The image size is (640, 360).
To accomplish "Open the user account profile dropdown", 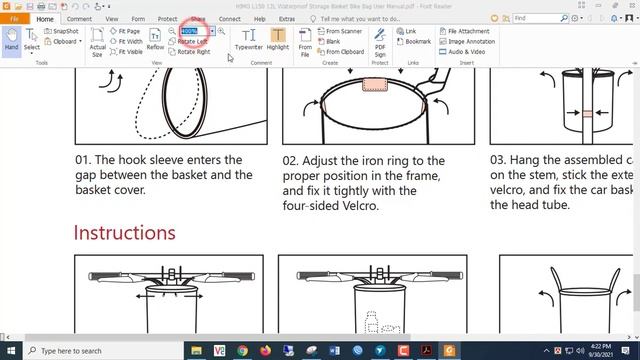I will point(631,18).
